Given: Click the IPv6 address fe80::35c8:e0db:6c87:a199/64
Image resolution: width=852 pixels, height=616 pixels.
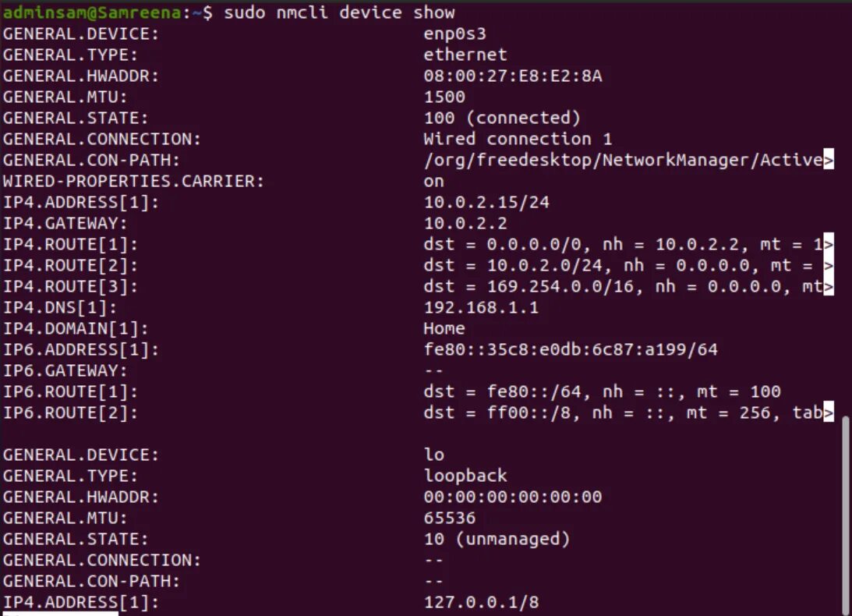Looking at the screenshot, I should 571,349.
